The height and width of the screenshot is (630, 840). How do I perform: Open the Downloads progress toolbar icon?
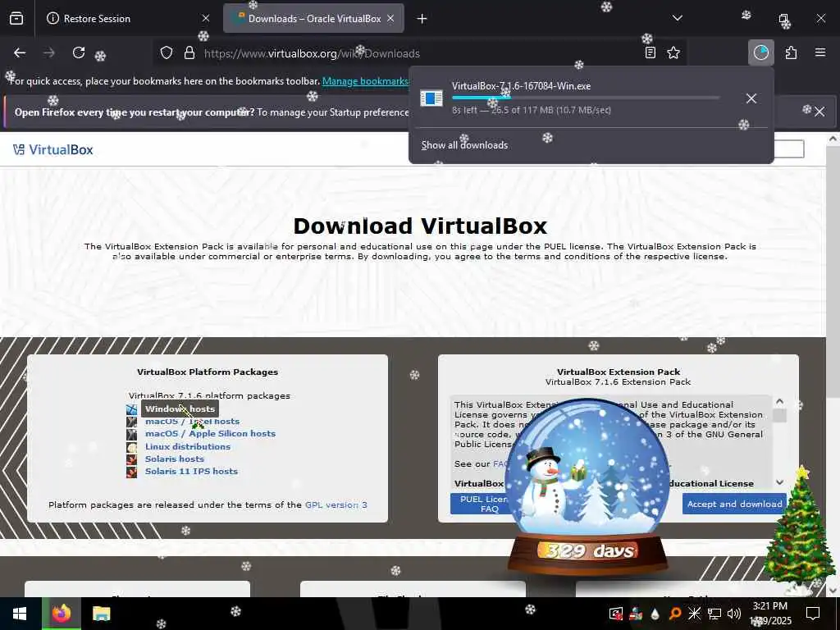(760, 52)
